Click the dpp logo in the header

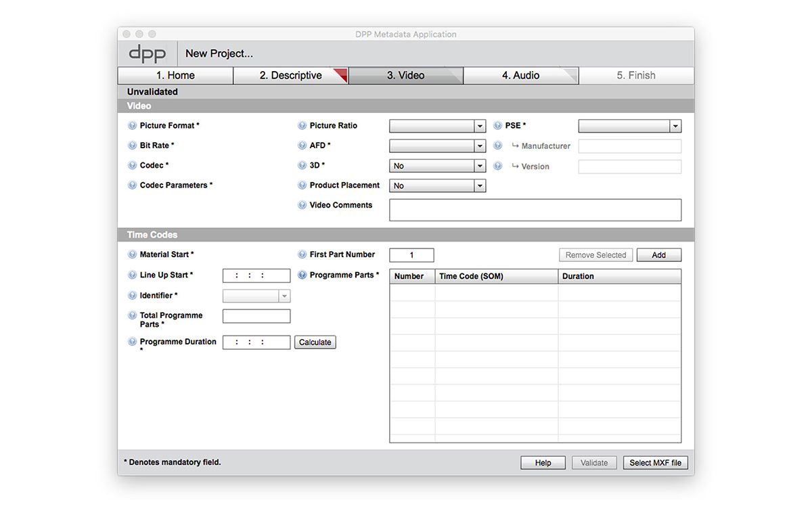tap(148, 53)
